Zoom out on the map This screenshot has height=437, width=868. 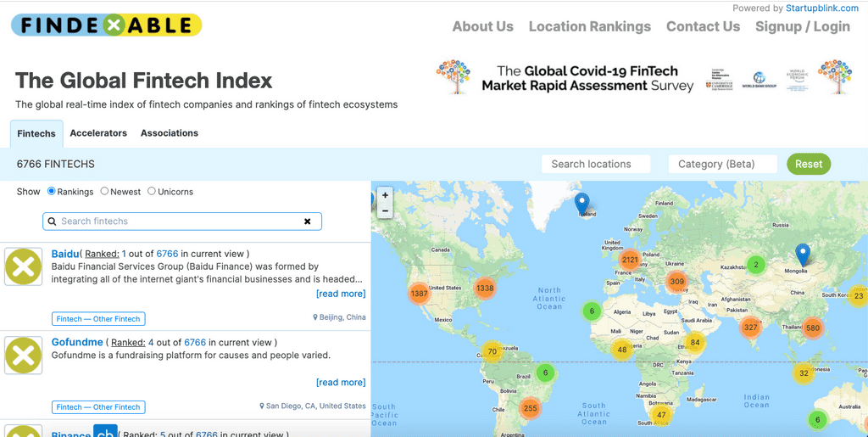(385, 210)
